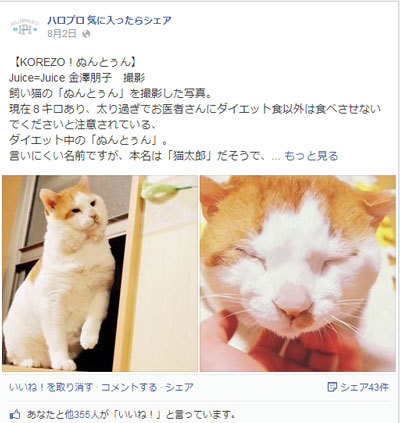
Task: Open the ハロプロ page profile picture
Action: click(x=25, y=28)
